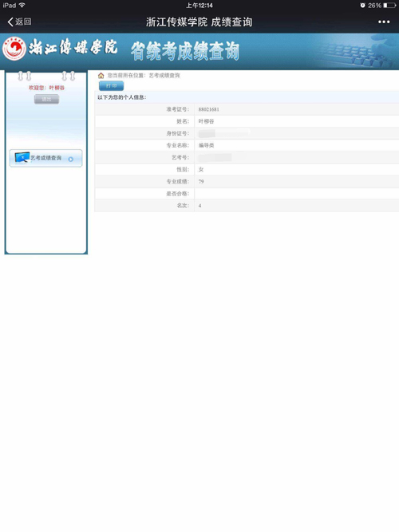Open the three-dot more options menu
This screenshot has height=532, width=399.
point(384,22)
